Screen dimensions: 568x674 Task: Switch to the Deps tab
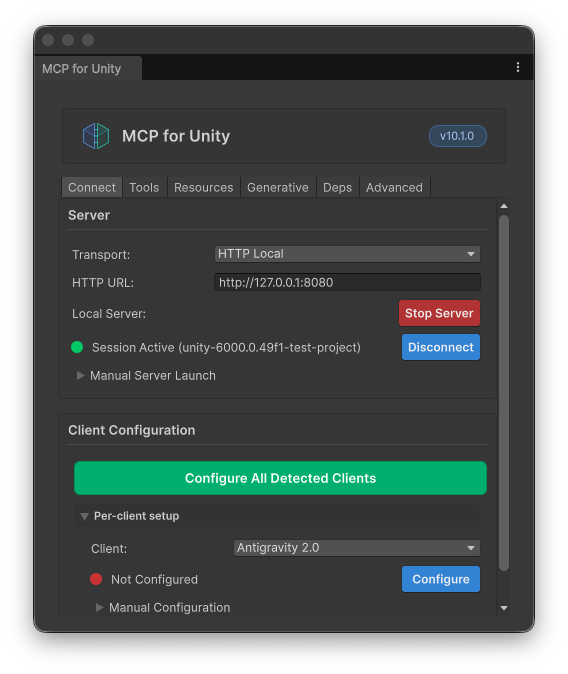tap(338, 187)
